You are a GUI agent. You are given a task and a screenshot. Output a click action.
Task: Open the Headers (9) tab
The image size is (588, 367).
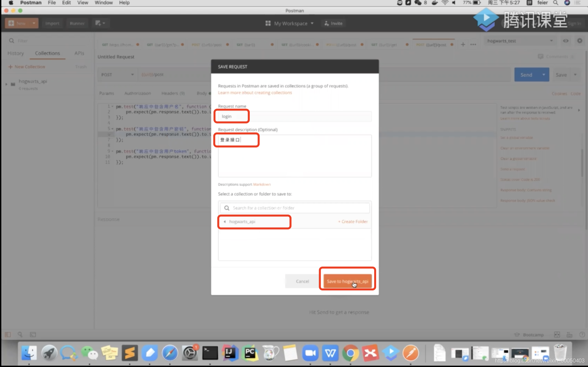173,93
